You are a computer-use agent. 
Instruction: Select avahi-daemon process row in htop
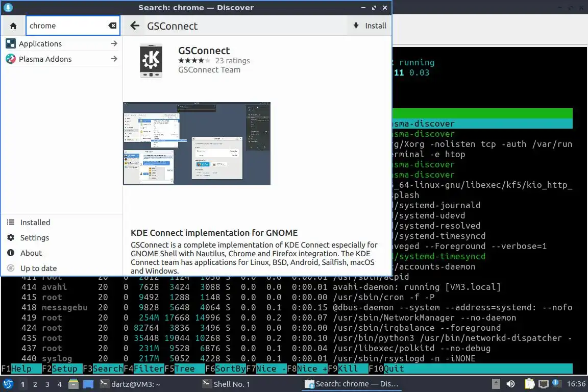coord(286,287)
